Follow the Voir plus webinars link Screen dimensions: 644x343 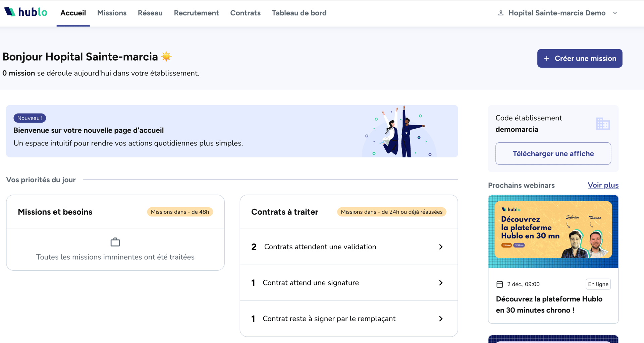603,185
